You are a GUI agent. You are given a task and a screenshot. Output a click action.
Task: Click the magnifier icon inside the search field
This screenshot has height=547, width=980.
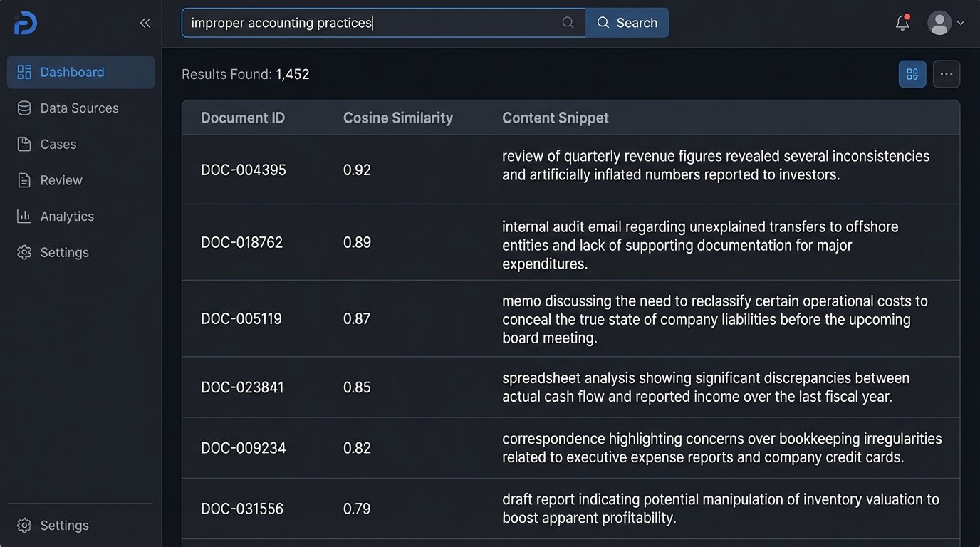[x=568, y=23]
